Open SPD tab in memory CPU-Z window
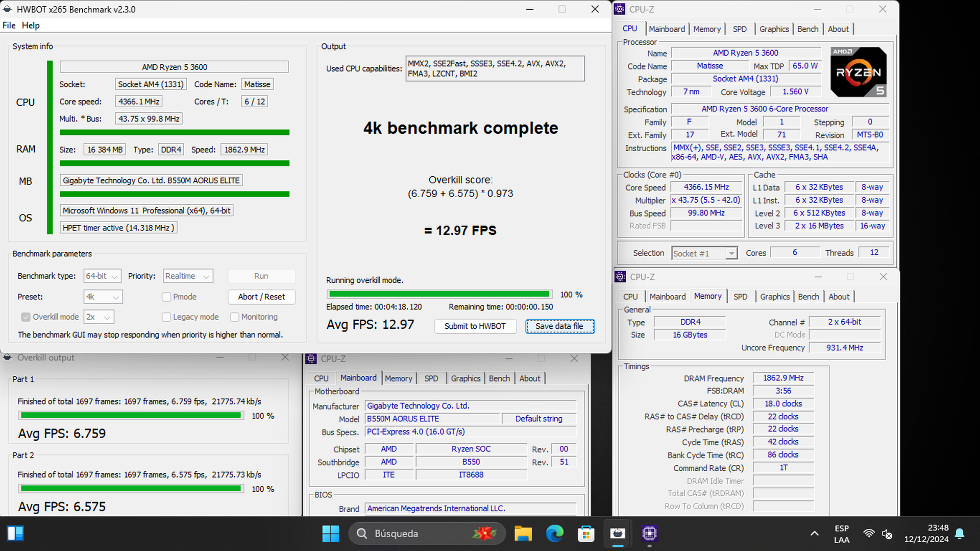980x551 pixels. 741,297
